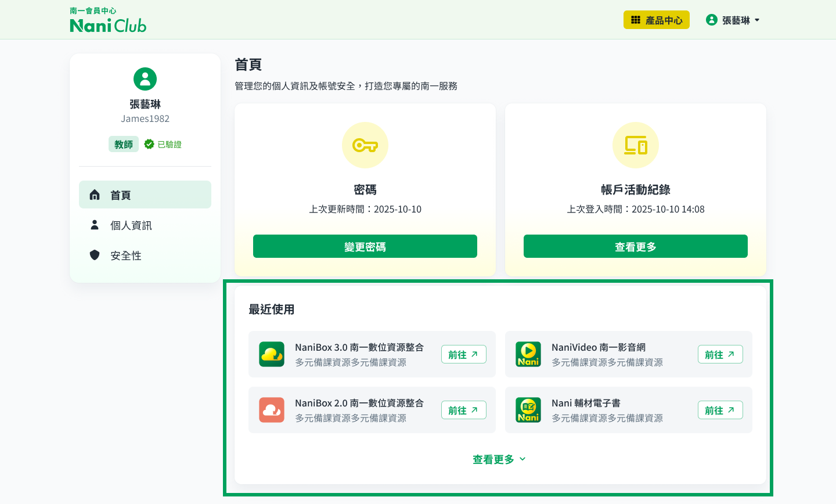Click the 上次更新時間：2025-10-10 text
Viewport: 836px width, 504px height.
365,209
